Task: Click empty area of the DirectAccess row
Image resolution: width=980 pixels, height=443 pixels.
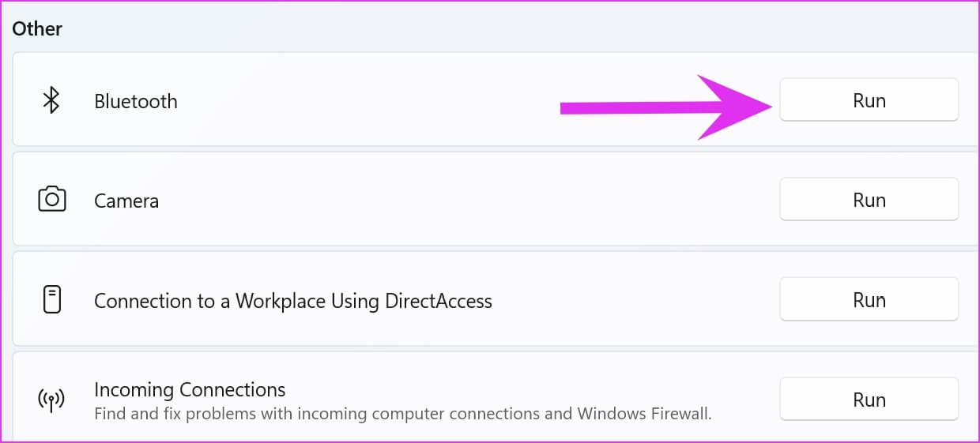Action: (x=632, y=300)
